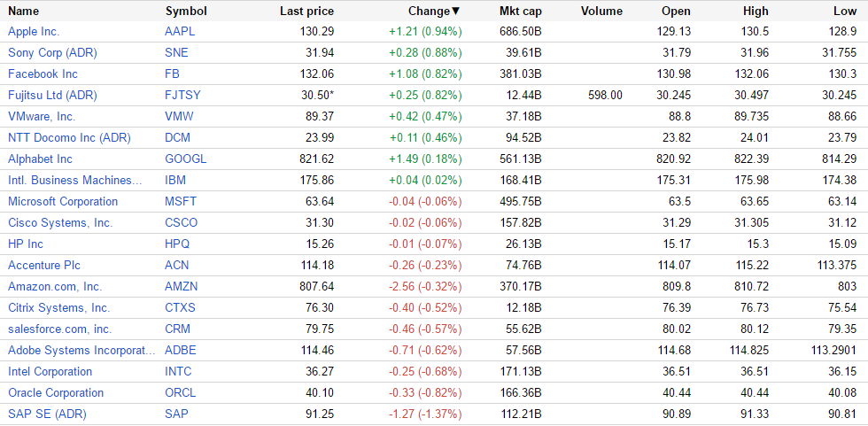868x426 pixels.
Task: Open Microsoft Corporation company link
Action: click(x=63, y=202)
